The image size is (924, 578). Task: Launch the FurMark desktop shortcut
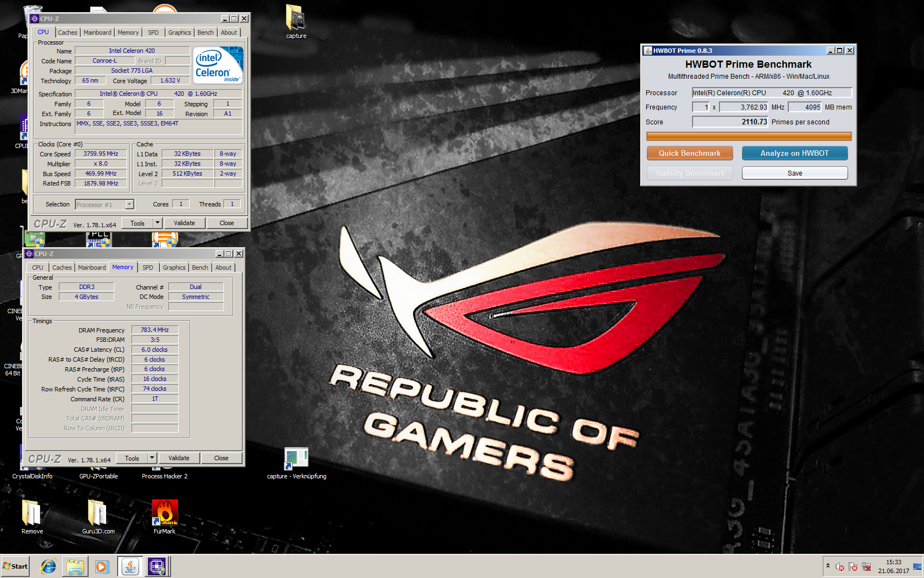click(164, 516)
